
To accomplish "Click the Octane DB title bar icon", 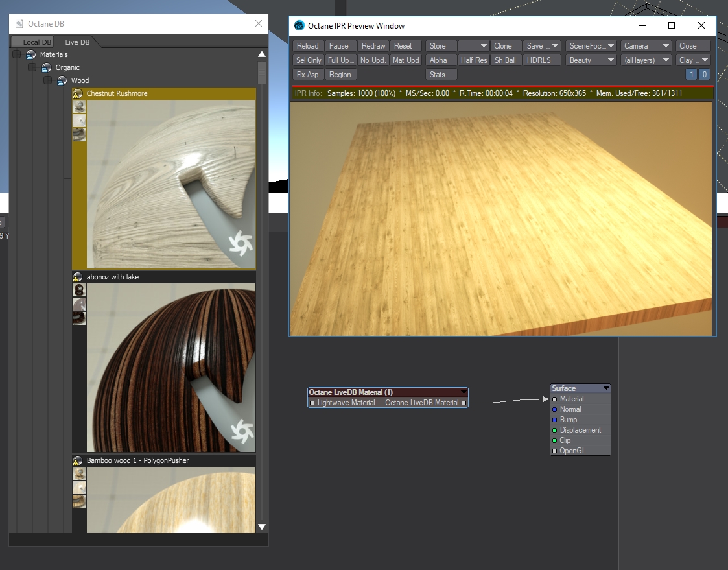I will click(19, 23).
